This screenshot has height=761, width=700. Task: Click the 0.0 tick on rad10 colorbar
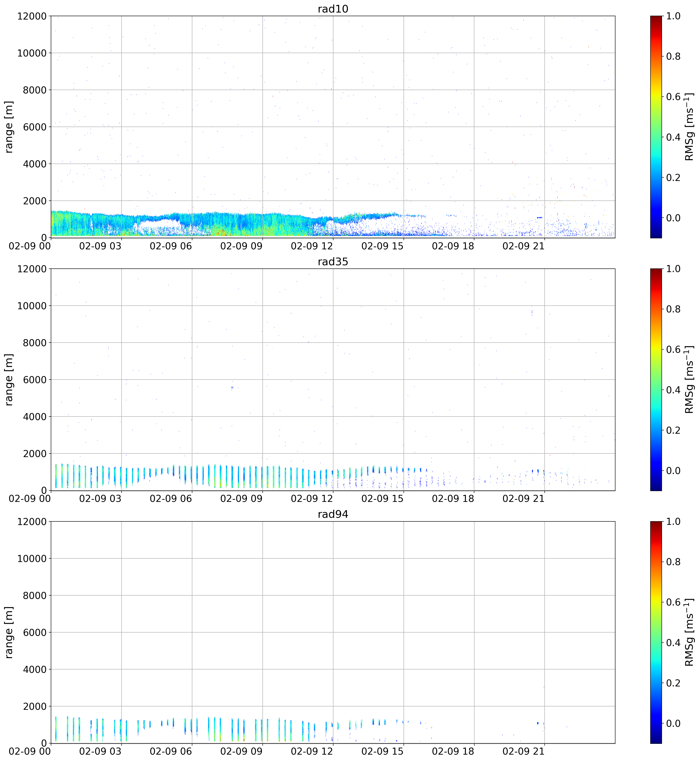coord(673,218)
